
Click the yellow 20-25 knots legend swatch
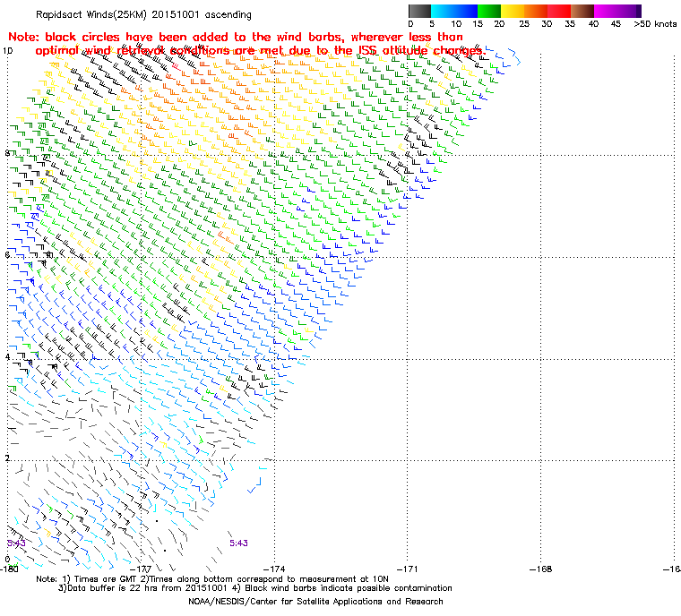point(513,11)
